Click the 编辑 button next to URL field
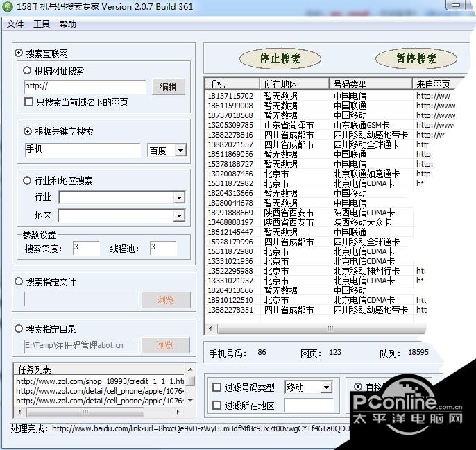Image resolution: width=476 pixels, height=450 pixels. (169, 87)
